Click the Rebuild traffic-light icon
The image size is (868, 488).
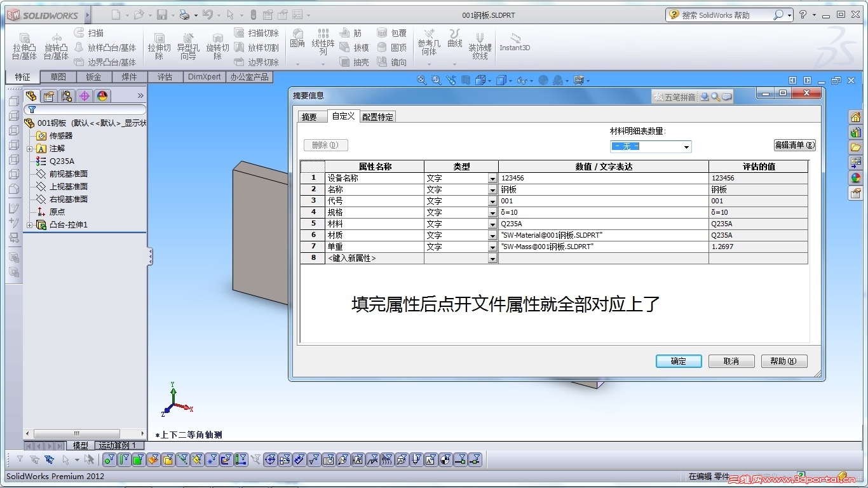pos(254,15)
